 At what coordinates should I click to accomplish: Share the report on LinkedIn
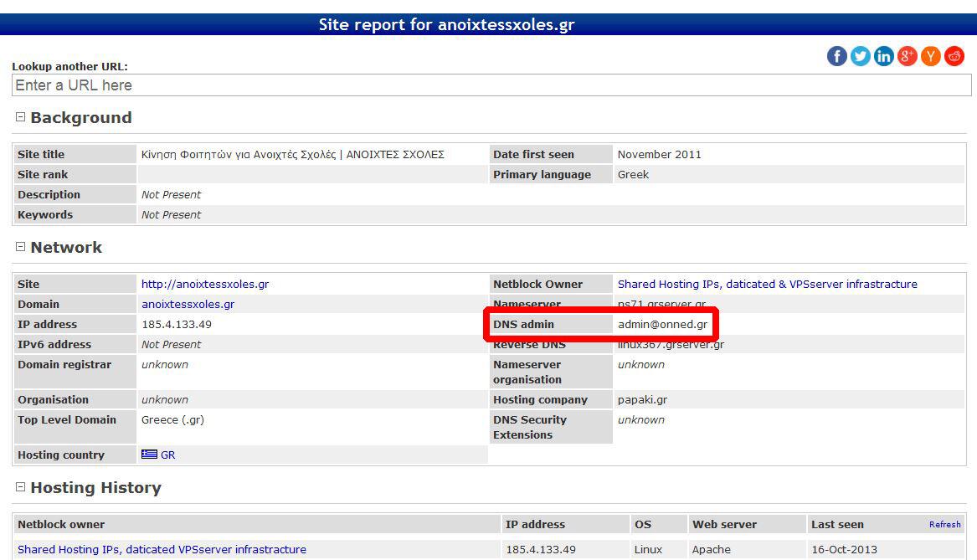[x=883, y=56]
